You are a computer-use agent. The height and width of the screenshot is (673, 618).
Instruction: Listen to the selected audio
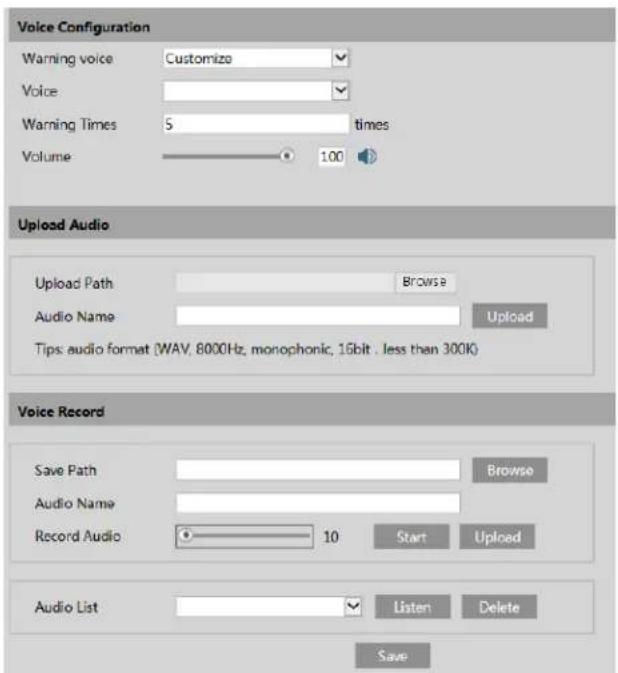[x=413, y=607]
